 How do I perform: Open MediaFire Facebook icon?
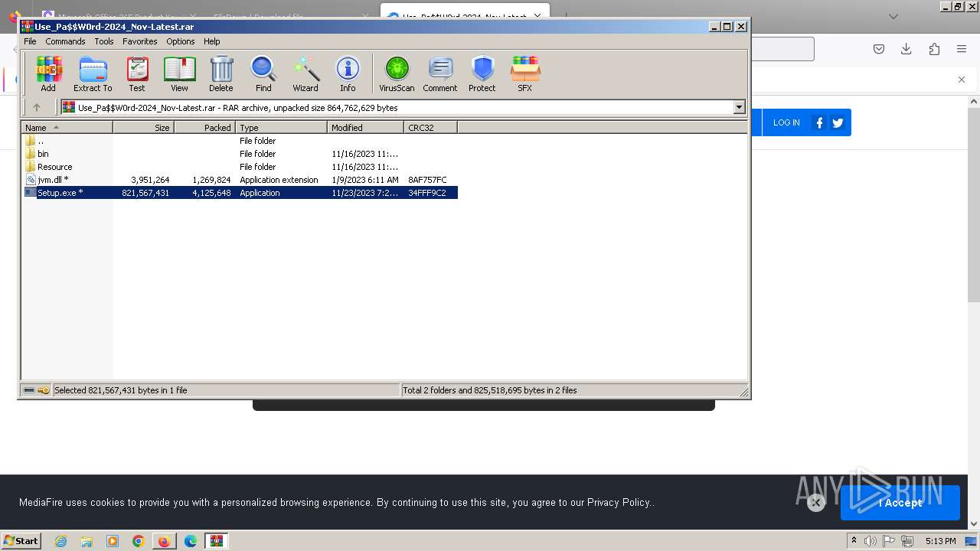click(x=819, y=122)
